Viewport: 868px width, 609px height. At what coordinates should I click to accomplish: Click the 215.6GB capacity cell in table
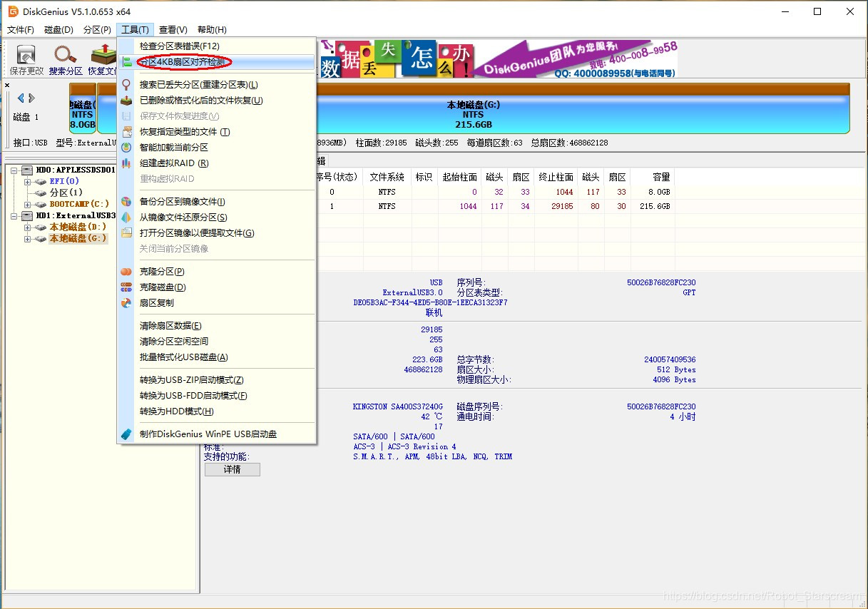pyautogui.click(x=655, y=207)
